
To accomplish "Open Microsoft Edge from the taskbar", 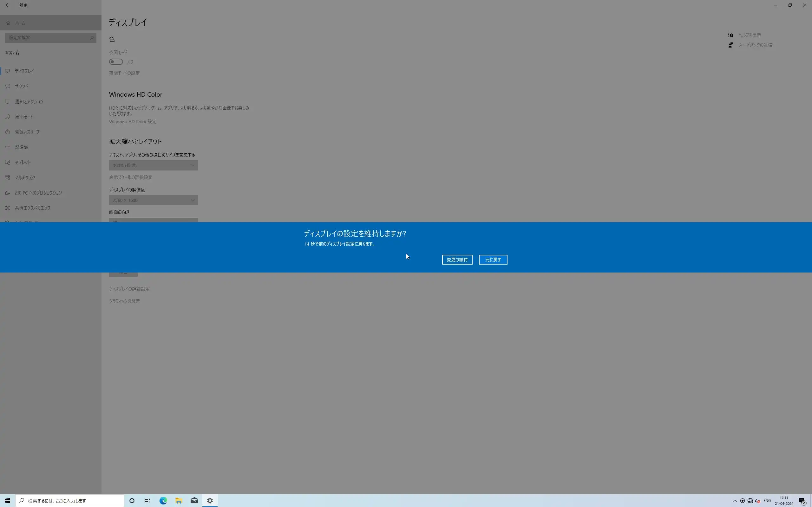I will tap(163, 500).
